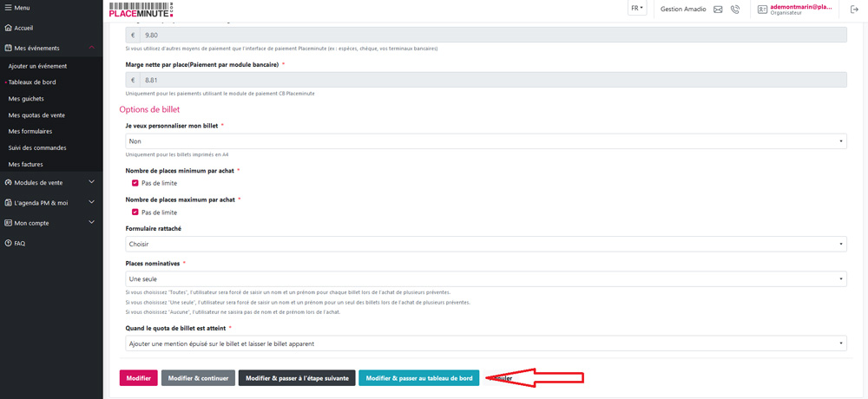Click the user profile card icon

[762, 10]
